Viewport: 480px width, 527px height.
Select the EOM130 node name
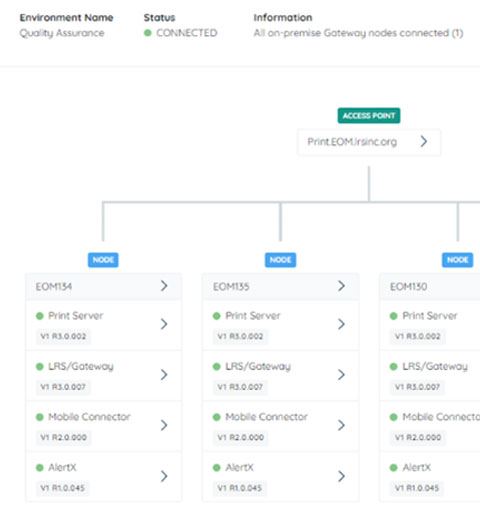click(x=408, y=287)
